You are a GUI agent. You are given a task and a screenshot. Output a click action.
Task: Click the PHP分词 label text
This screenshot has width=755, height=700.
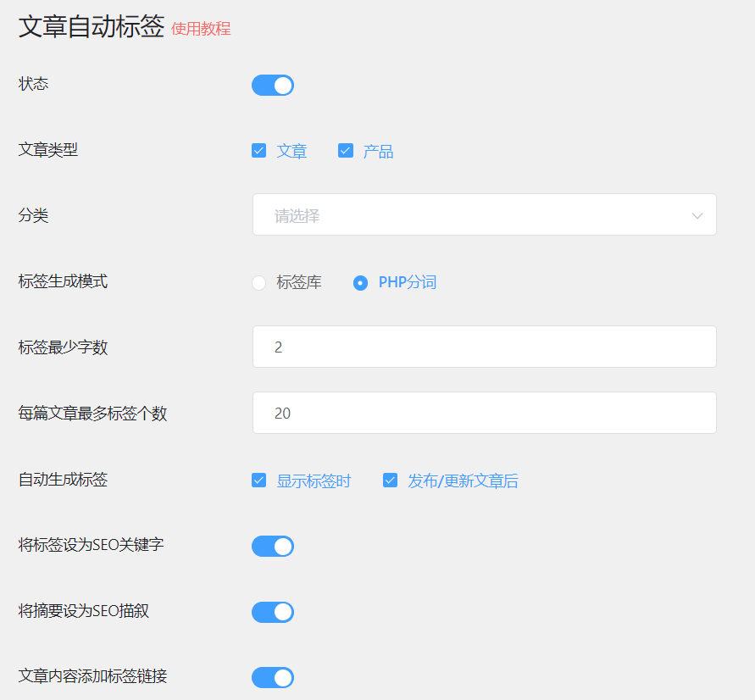click(408, 282)
